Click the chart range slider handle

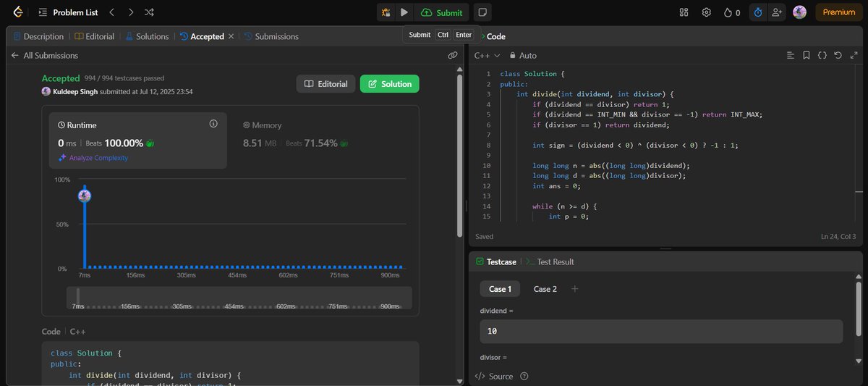pos(78,296)
